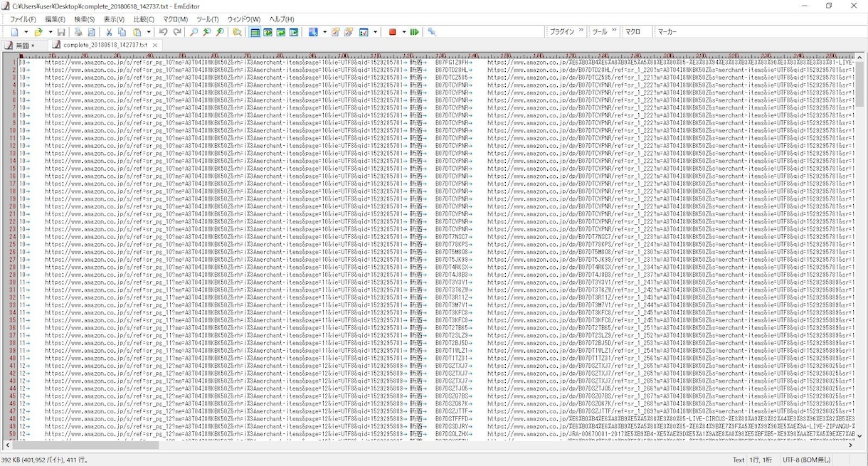The height and width of the screenshot is (466, 868).
Task: Open the 検索(S) menu
Action: click(x=85, y=19)
